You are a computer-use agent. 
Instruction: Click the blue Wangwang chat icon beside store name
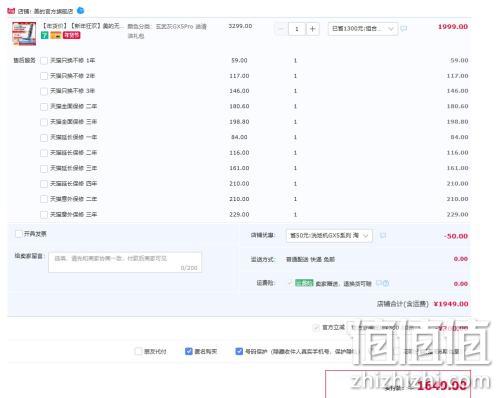(x=80, y=11)
